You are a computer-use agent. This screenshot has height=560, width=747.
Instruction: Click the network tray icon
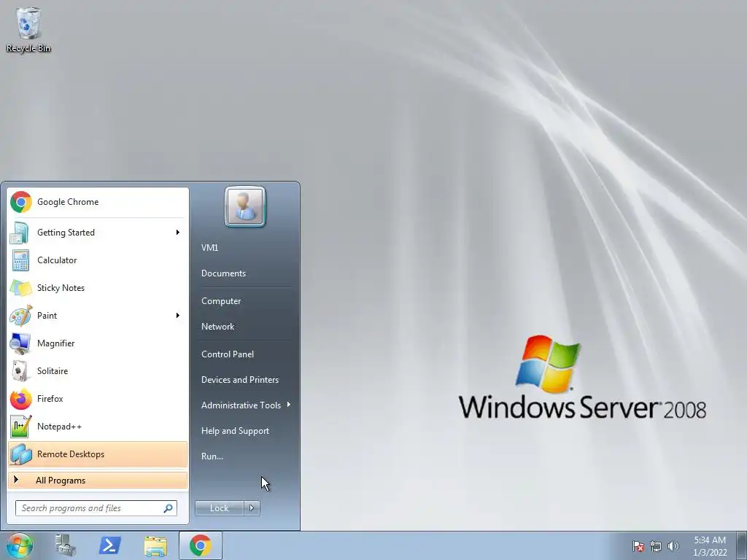(656, 547)
